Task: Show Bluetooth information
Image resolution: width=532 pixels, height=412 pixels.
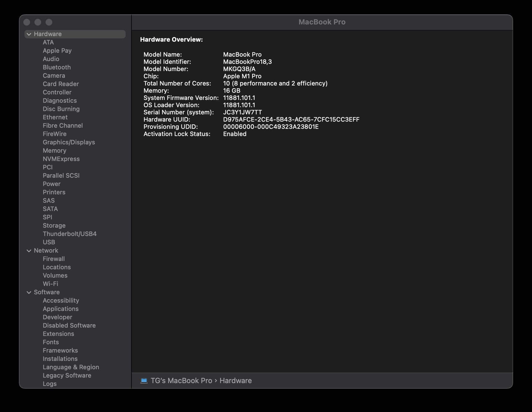Action: pos(57,67)
